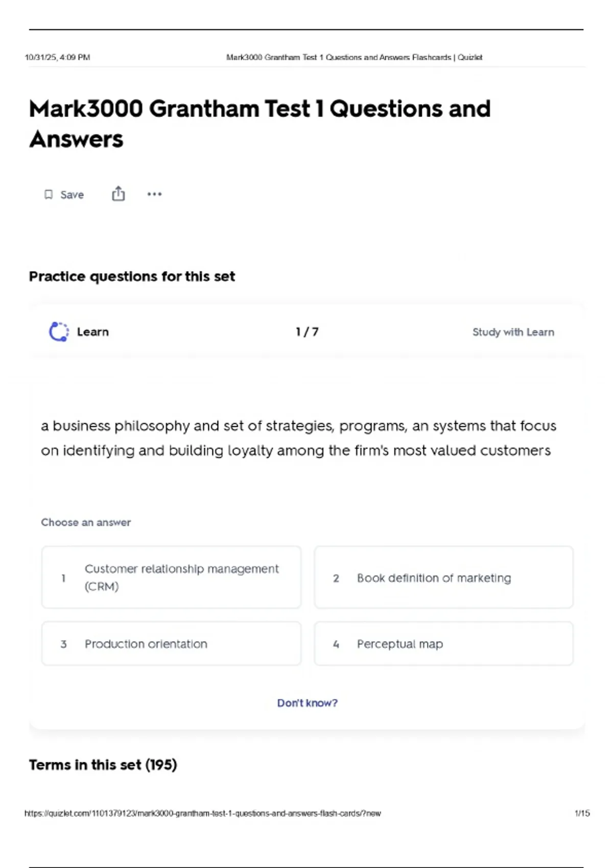Screen dimensions: 613x868
Task: Click the question text about building customer loyalty
Action: 298,438
